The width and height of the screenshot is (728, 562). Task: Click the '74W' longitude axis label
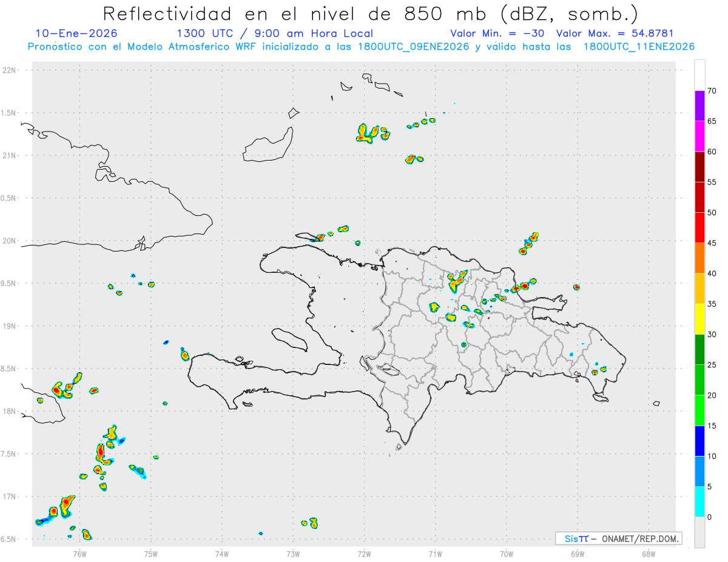tap(222, 553)
